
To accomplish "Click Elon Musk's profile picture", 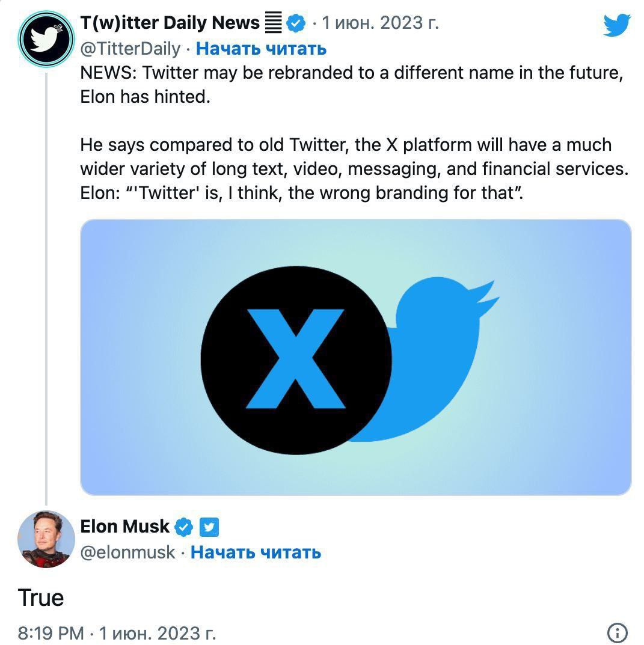I will (46, 539).
